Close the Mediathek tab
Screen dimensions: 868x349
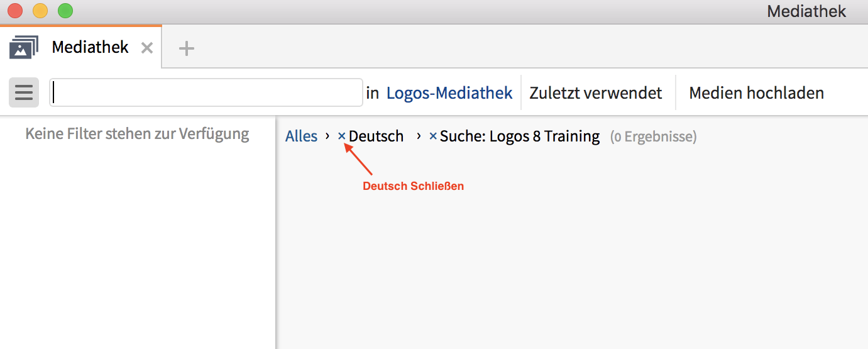pos(146,48)
